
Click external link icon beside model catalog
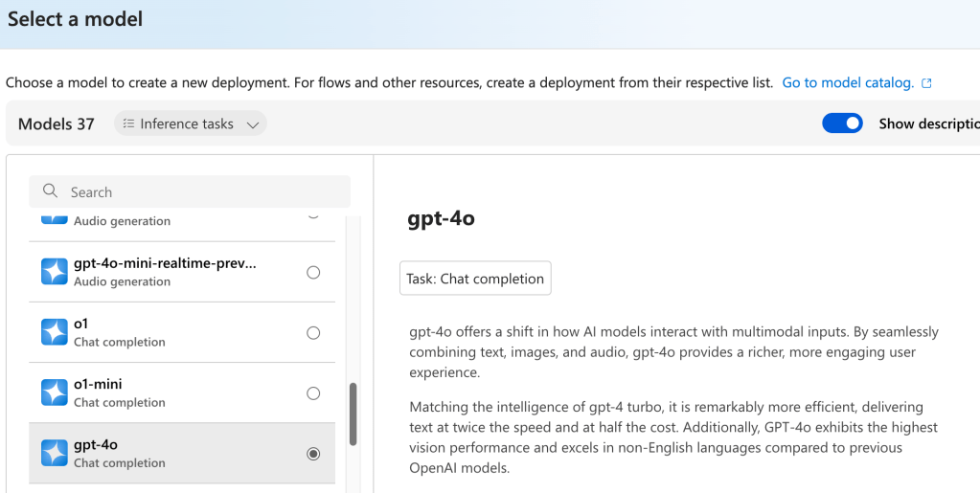pyautogui.click(x=926, y=83)
